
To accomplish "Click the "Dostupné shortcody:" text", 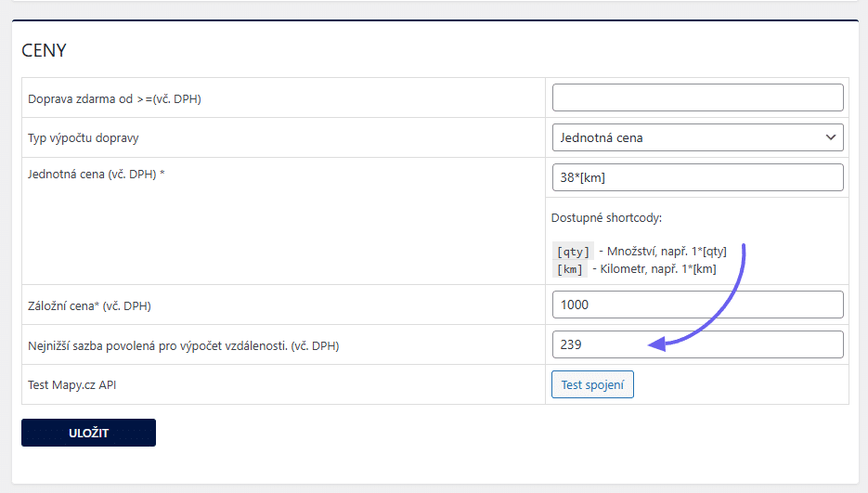I will point(604,218).
